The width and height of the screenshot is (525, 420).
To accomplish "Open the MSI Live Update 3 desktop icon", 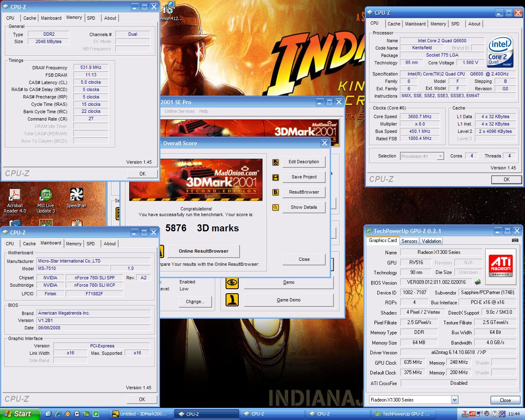I will pos(46,201).
